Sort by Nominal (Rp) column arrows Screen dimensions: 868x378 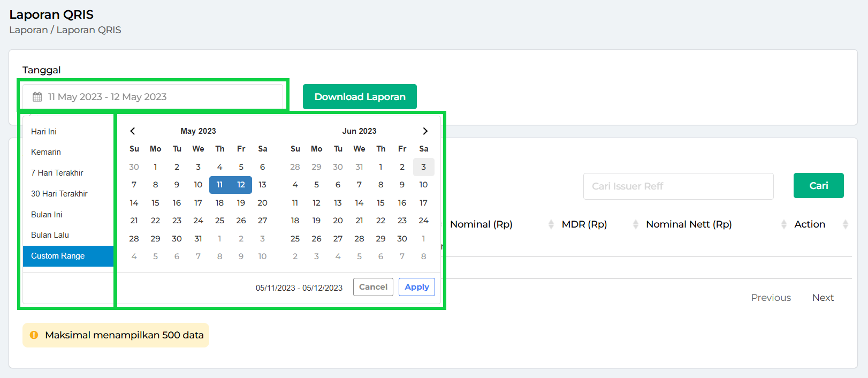point(551,224)
